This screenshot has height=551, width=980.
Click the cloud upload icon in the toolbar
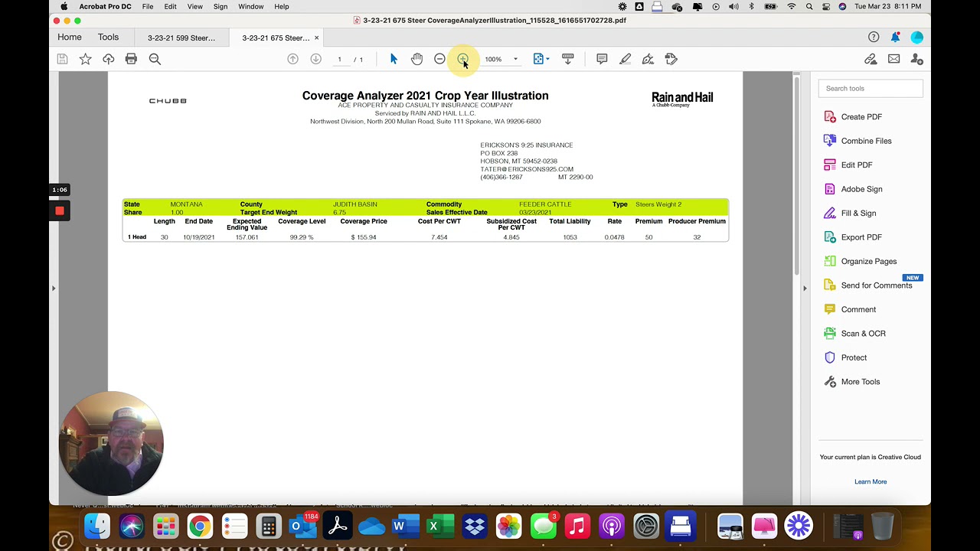tap(108, 59)
